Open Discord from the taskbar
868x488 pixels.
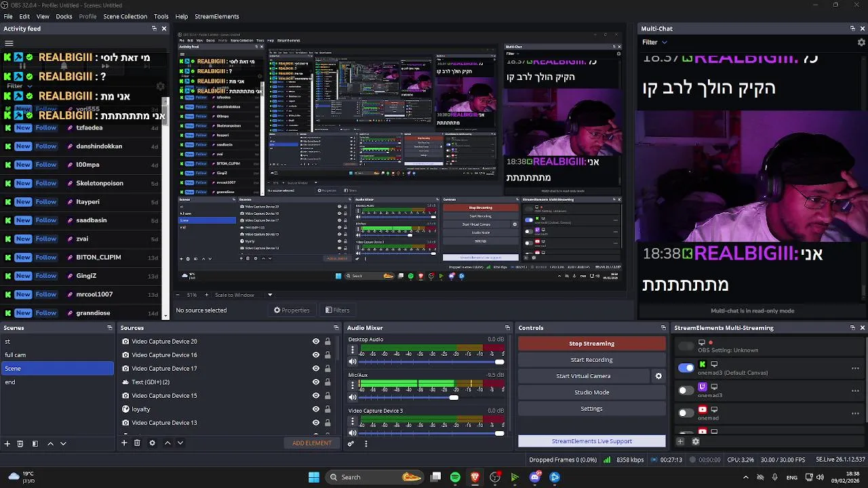[x=534, y=477]
